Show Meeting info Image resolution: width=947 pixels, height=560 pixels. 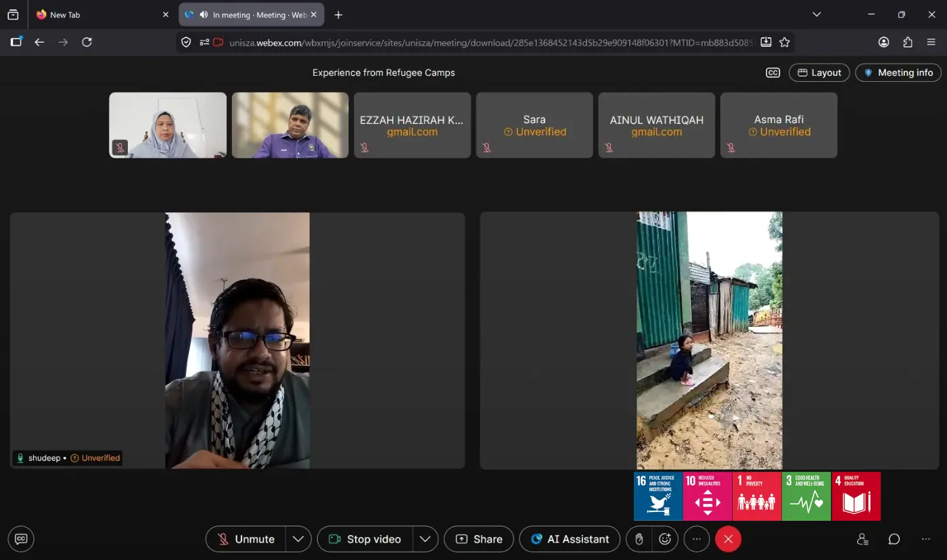tap(898, 72)
